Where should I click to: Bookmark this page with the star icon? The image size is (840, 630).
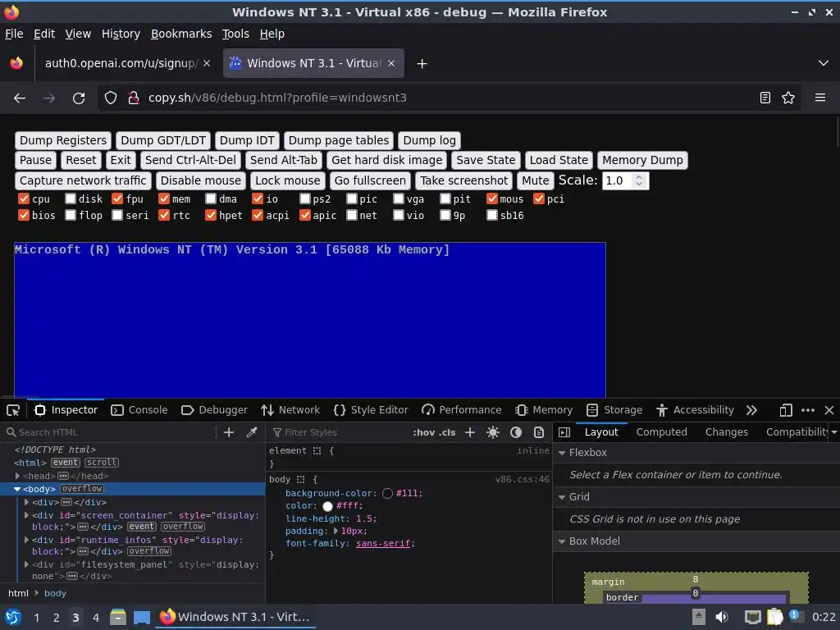tap(788, 98)
